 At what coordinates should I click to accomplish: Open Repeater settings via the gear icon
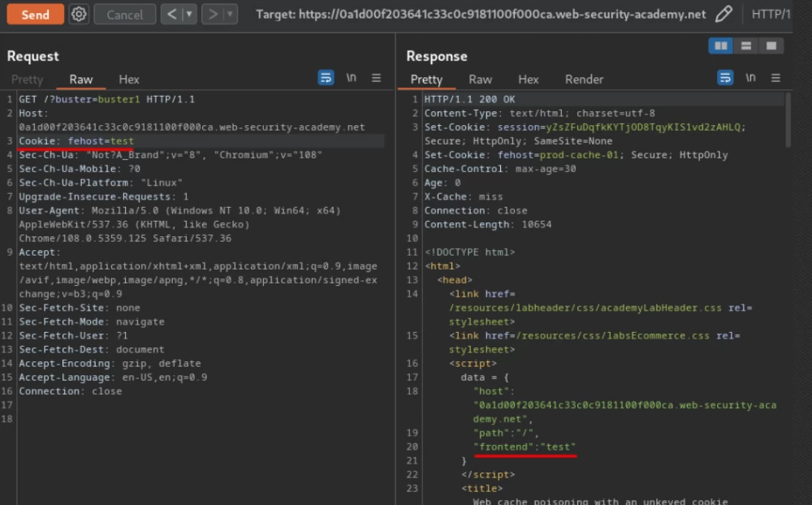78,14
